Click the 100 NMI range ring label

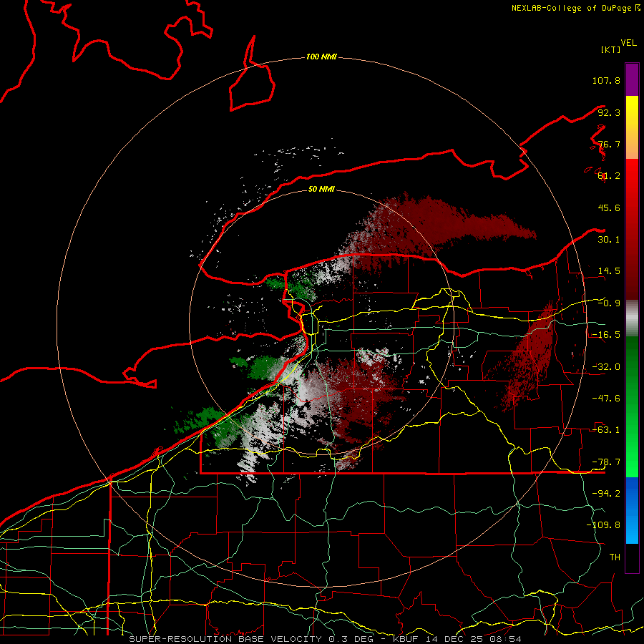(321, 57)
